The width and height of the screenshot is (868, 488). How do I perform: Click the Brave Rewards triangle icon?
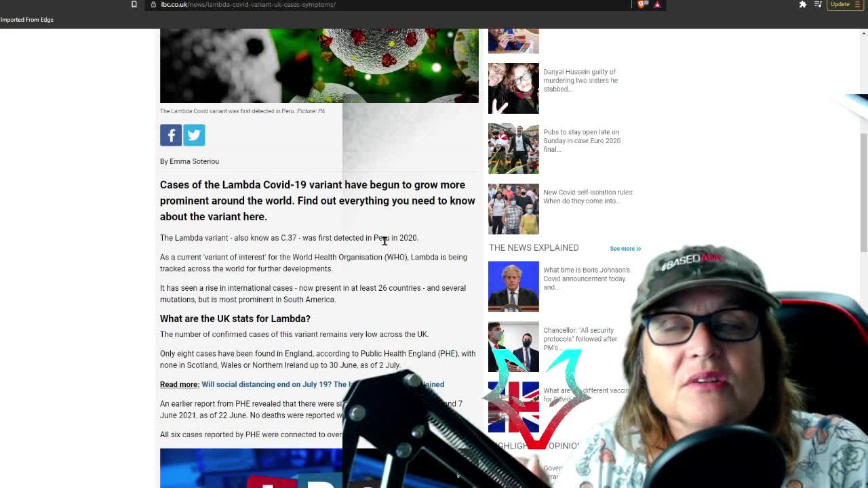point(657,4)
